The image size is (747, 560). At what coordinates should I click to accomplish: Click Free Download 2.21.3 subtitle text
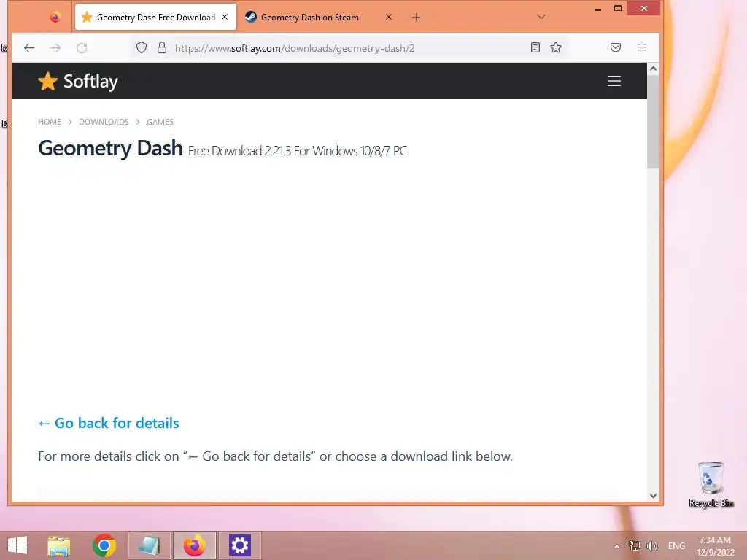coord(298,151)
